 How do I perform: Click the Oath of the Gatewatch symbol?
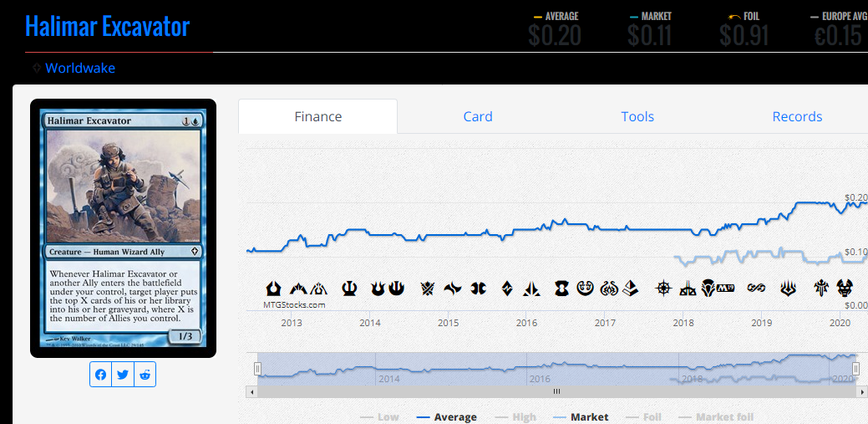531,289
